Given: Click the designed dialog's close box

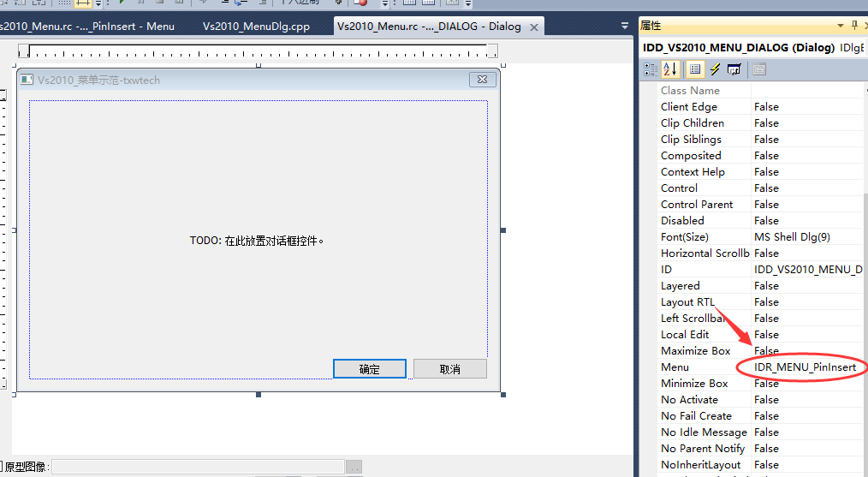Looking at the screenshot, I should [x=482, y=80].
